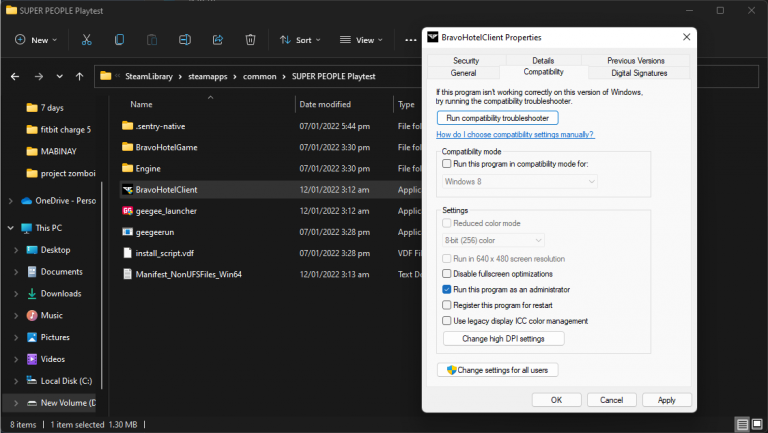Open the See more ellipsis menu
This screenshot has width=768, height=433.
pyautogui.click(x=410, y=40)
